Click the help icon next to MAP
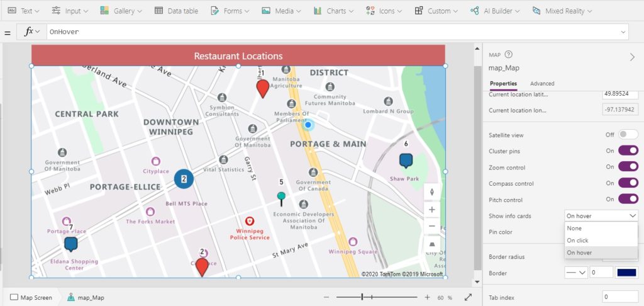The image size is (644, 306). pyautogui.click(x=508, y=55)
